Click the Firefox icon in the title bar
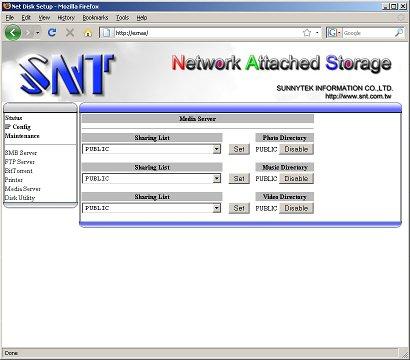This screenshot has width=410, height=360. tap(7, 6)
